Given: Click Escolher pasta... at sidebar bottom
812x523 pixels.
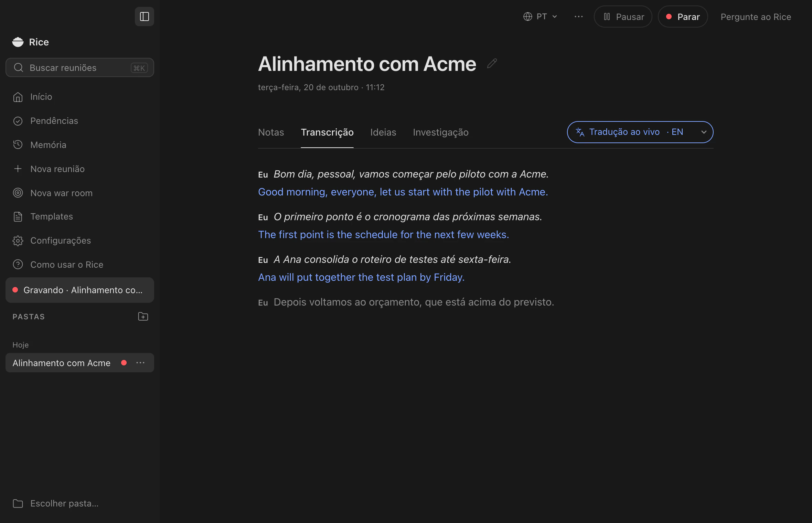Looking at the screenshot, I should coord(80,503).
